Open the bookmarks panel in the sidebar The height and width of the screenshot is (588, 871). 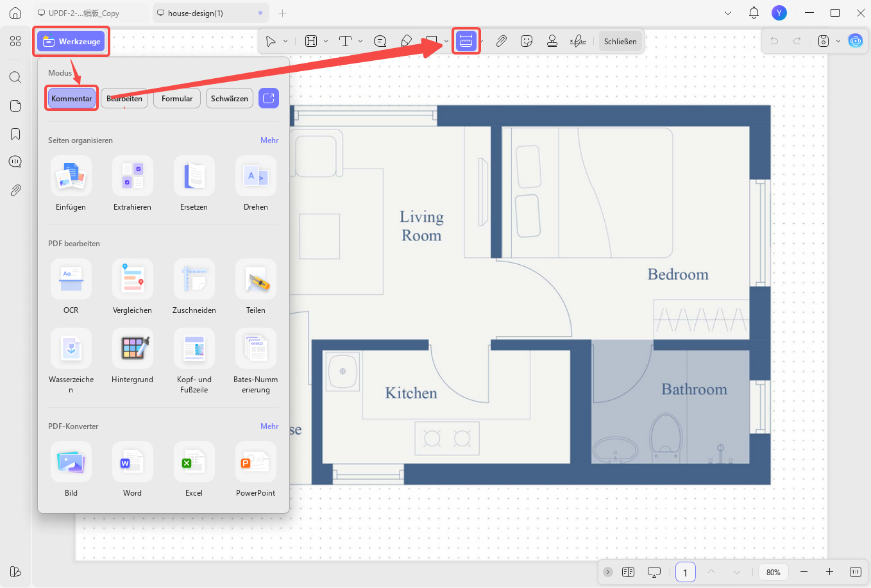click(15, 134)
